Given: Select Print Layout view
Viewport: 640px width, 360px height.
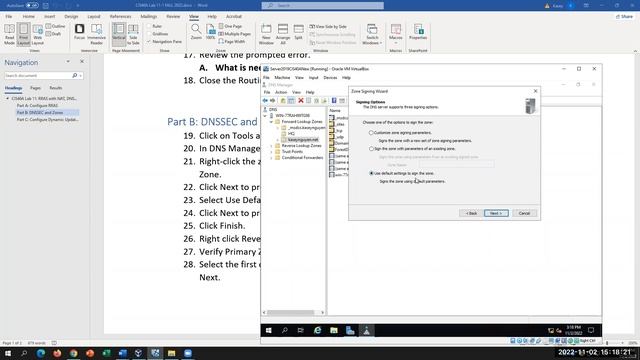Looking at the screenshot, I should coord(24,34).
